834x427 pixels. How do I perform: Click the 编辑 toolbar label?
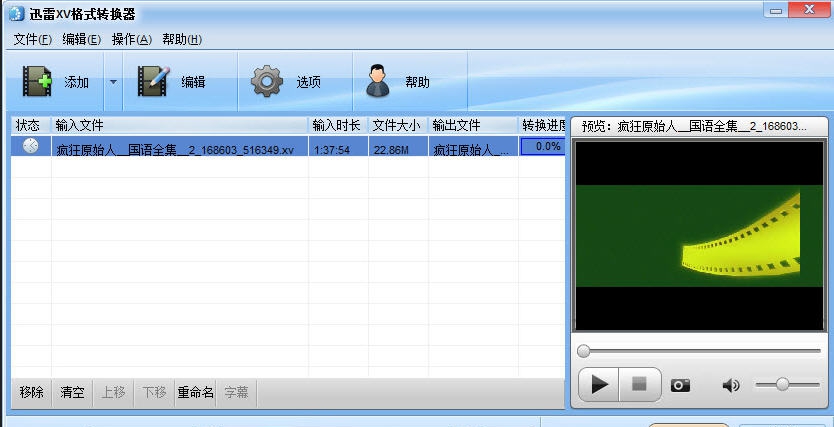point(193,82)
